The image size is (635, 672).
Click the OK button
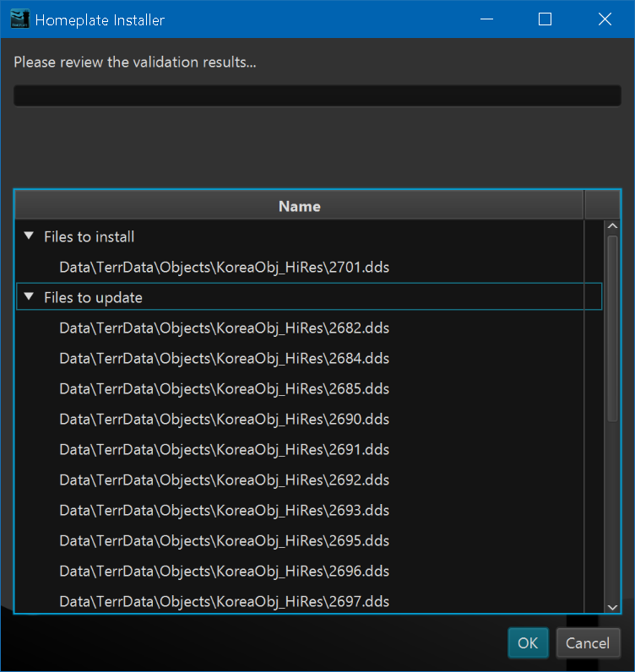528,642
